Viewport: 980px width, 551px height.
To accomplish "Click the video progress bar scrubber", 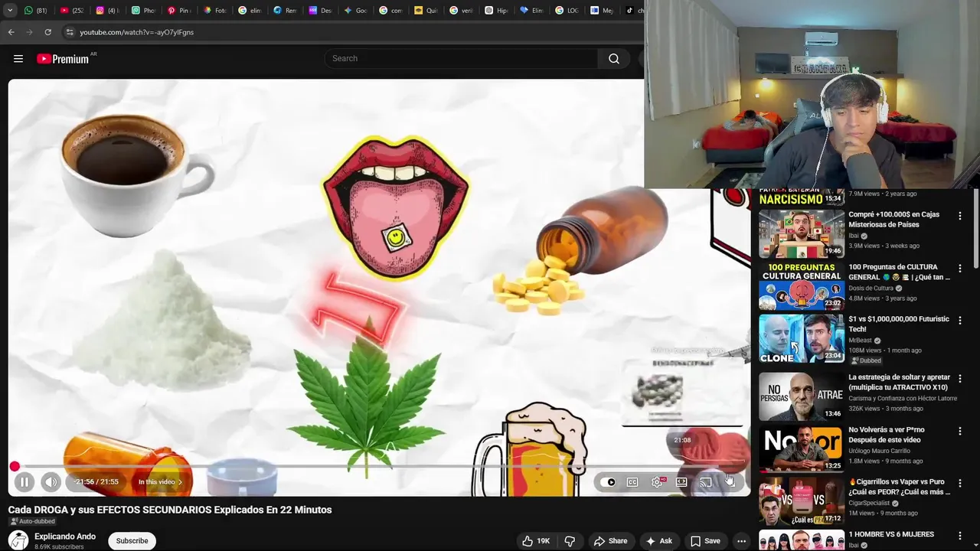I will pos(15,466).
